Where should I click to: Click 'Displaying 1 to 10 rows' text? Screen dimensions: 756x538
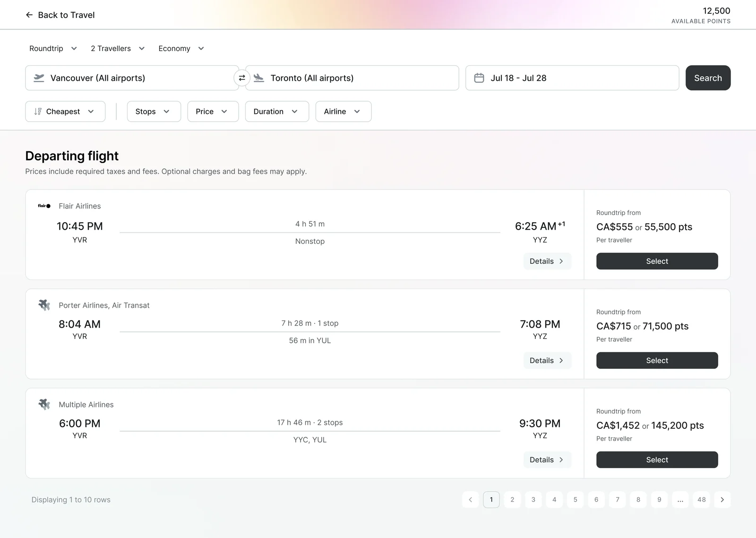71,500
